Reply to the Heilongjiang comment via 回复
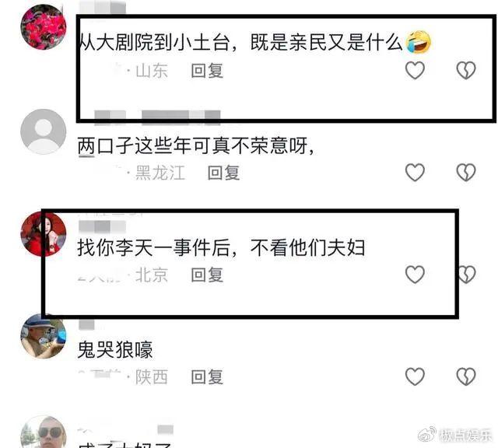This screenshot has height=448, width=498. 223,173
